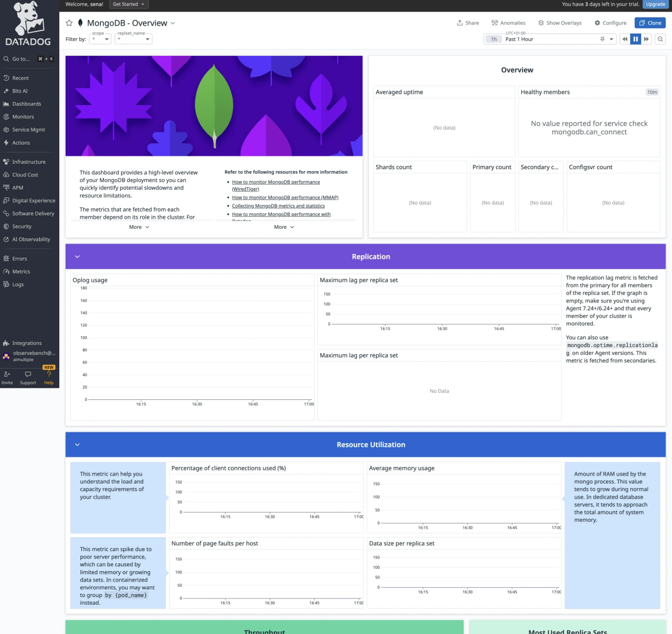Click the AI Observability sidebar icon
This screenshot has height=634, width=672.
pyautogui.click(x=6, y=239)
